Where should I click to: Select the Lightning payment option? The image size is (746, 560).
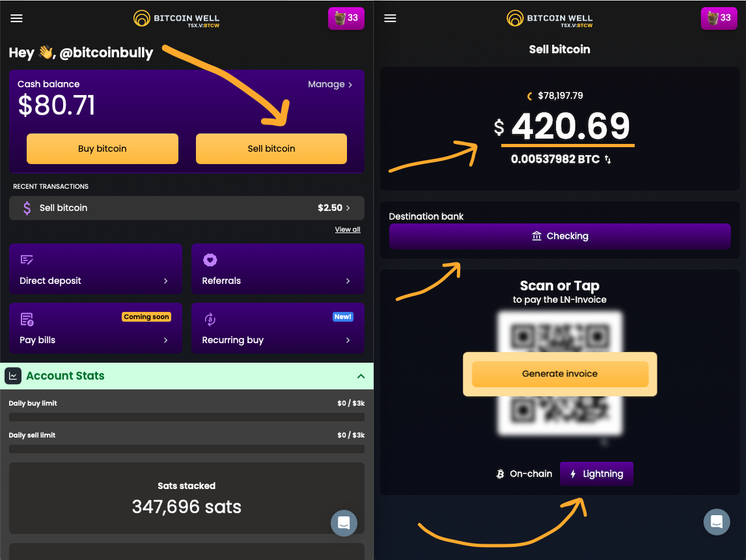point(597,474)
